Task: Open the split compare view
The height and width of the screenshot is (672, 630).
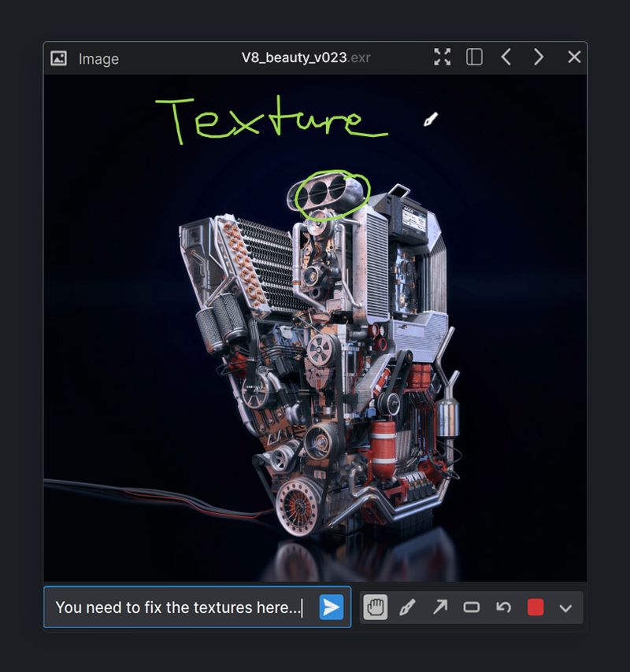Action: point(473,57)
